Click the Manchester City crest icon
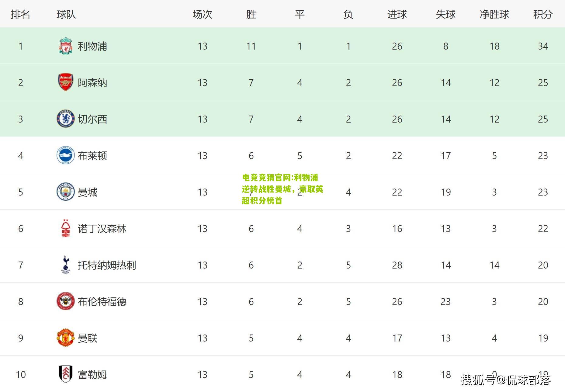 pos(65,192)
